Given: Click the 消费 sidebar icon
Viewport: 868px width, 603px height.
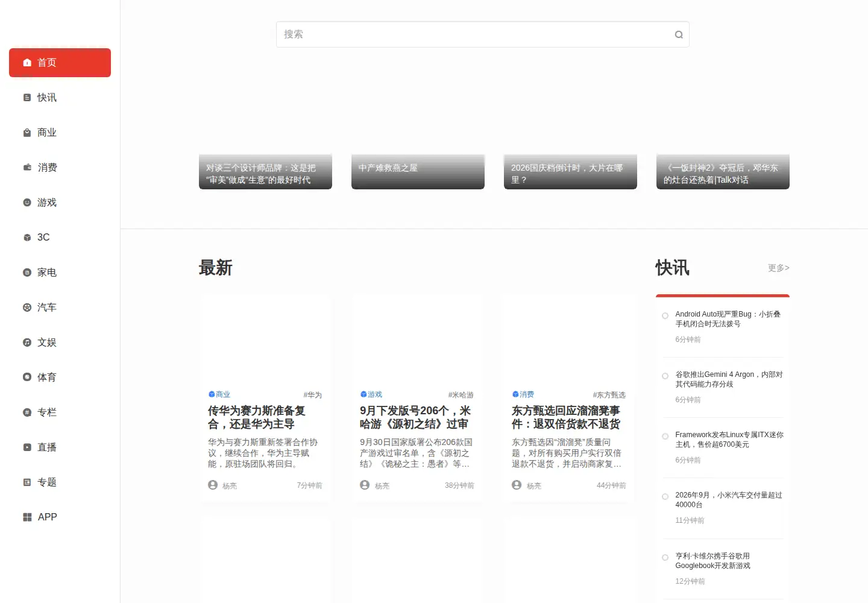Looking at the screenshot, I should (x=27, y=168).
